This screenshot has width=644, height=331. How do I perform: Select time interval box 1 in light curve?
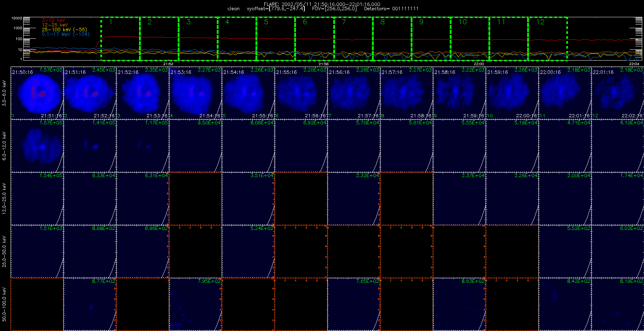point(120,39)
